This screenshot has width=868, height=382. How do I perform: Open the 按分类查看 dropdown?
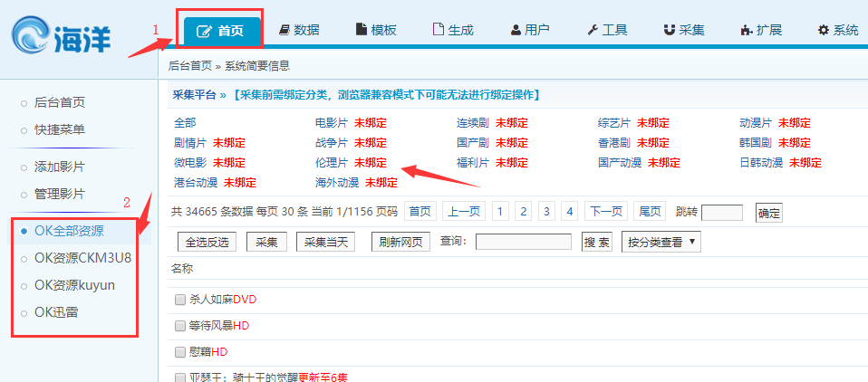coord(661,242)
